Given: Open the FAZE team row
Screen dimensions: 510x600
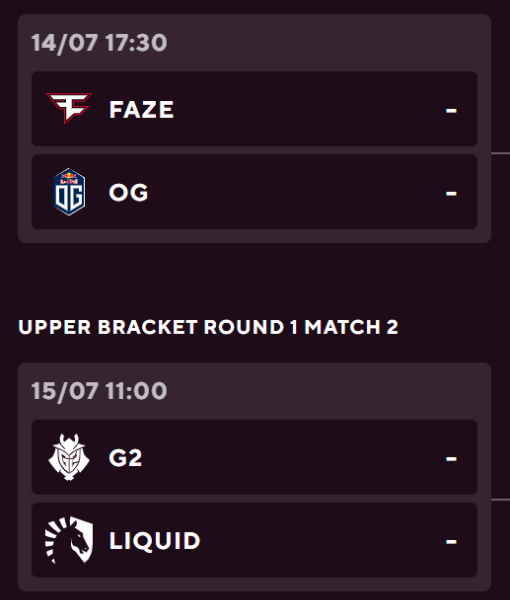Looking at the screenshot, I should (x=254, y=109).
